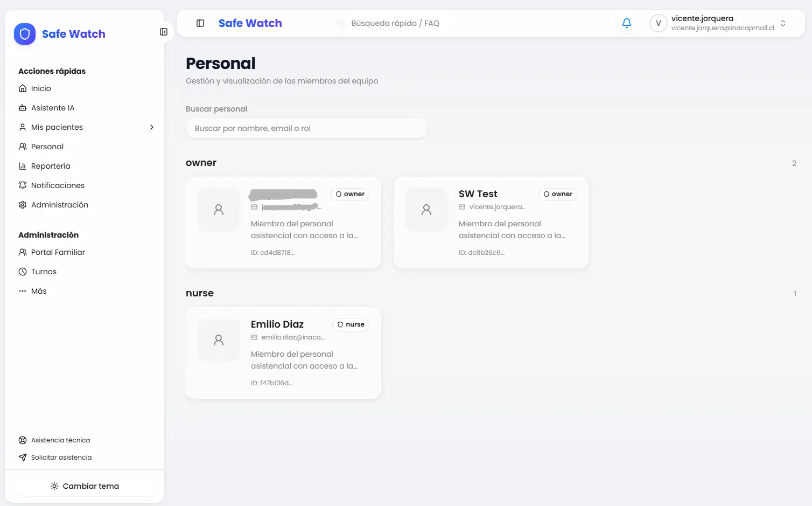Screen dimensions: 812x506
Task: Expand the Más options menu
Action: pyautogui.click(x=38, y=291)
